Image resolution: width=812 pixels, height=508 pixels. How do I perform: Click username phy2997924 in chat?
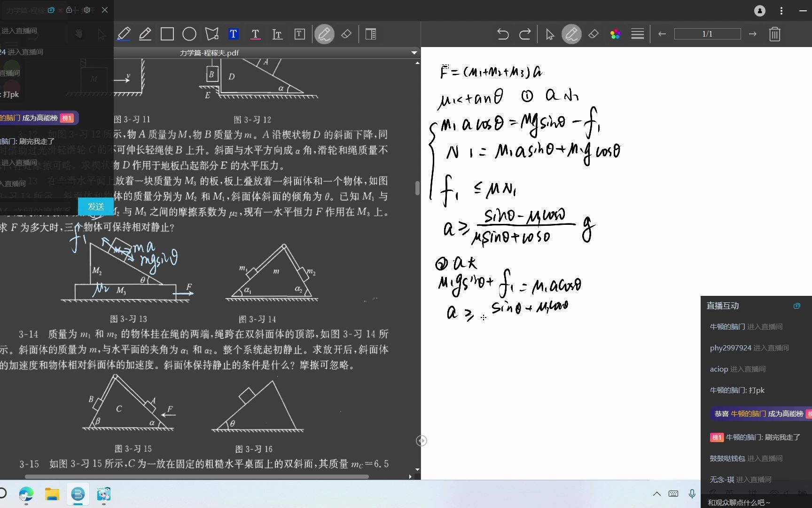pyautogui.click(x=731, y=348)
